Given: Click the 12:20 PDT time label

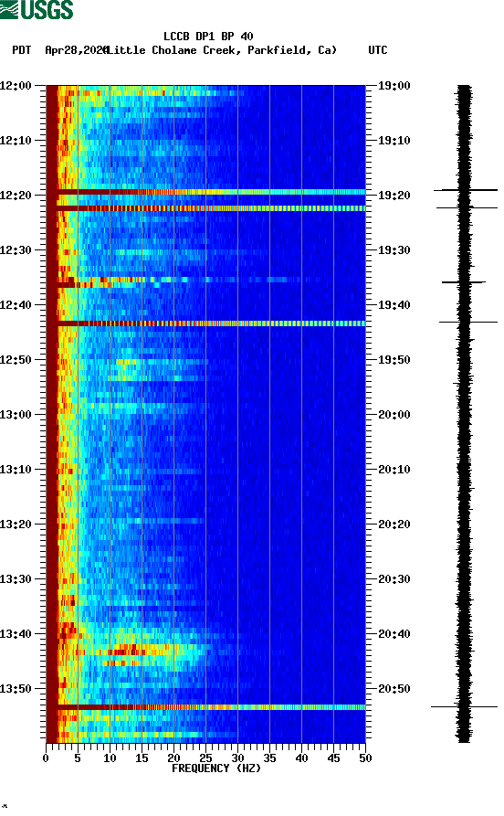Looking at the screenshot, I should click(x=16, y=196).
